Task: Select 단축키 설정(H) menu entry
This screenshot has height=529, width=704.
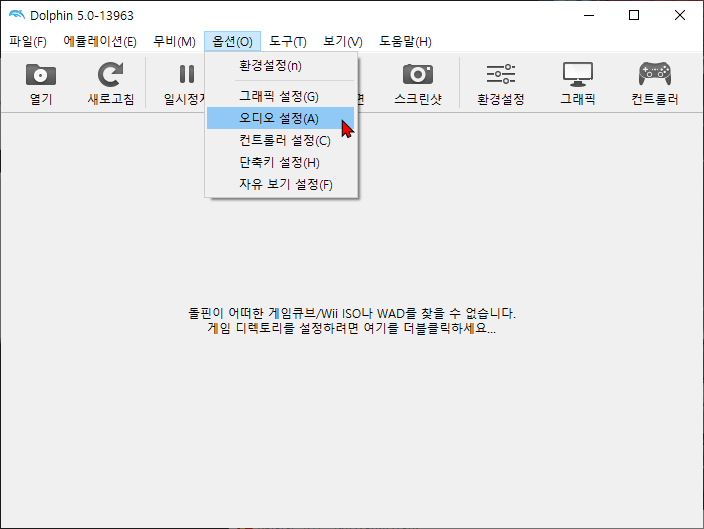Action: coord(281,162)
